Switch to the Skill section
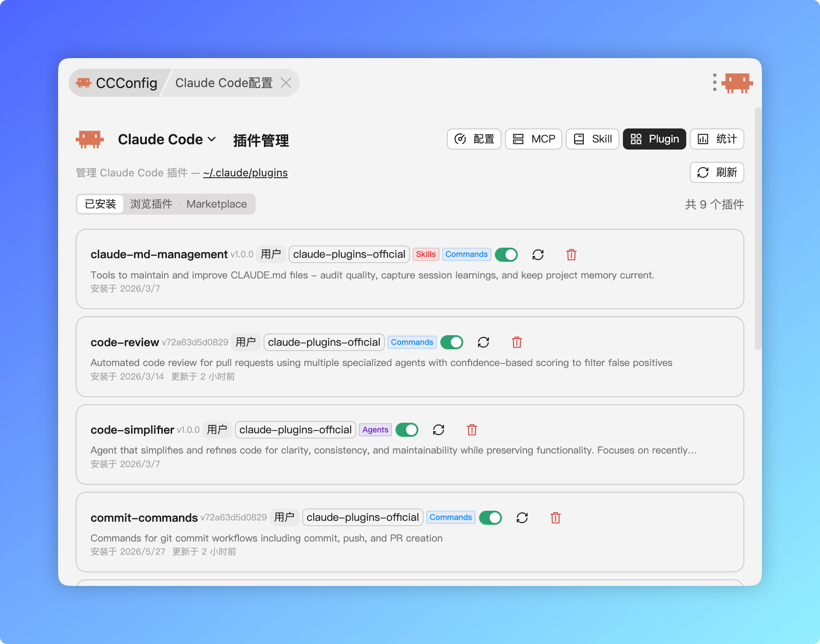 [592, 139]
